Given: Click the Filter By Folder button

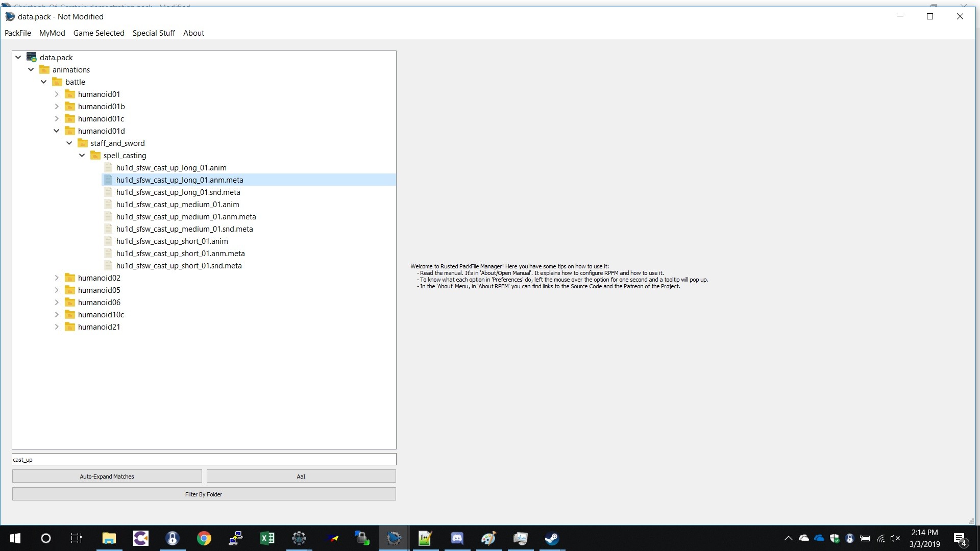Looking at the screenshot, I should tap(203, 494).
